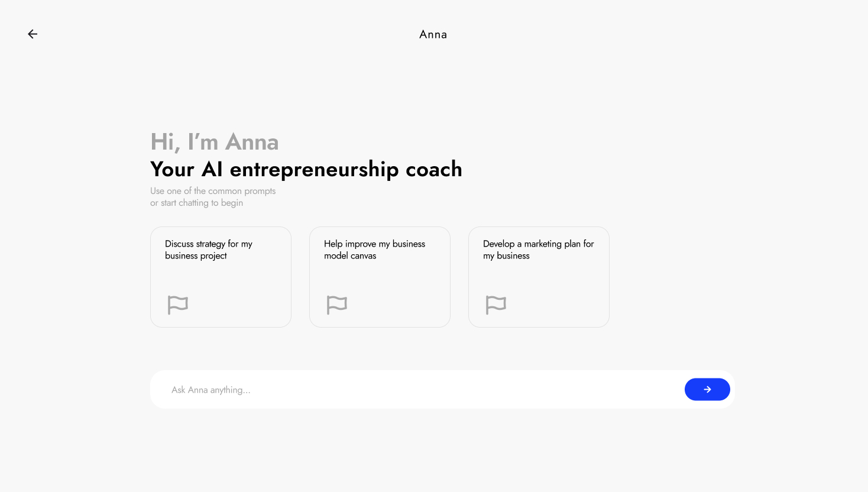Go back using the left arrow icon
Screen dimensions: 868x492
tap(33, 34)
